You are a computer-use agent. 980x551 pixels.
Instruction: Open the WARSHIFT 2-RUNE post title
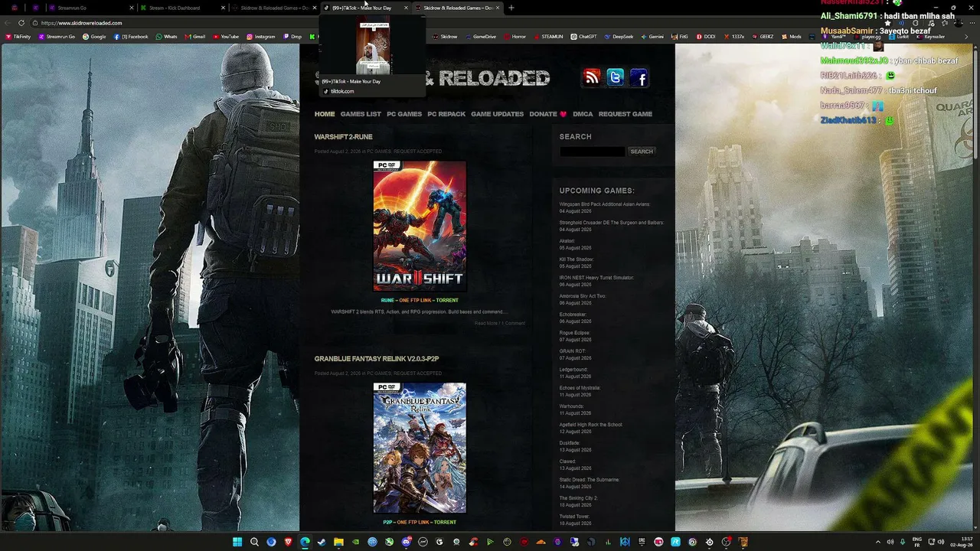point(344,137)
